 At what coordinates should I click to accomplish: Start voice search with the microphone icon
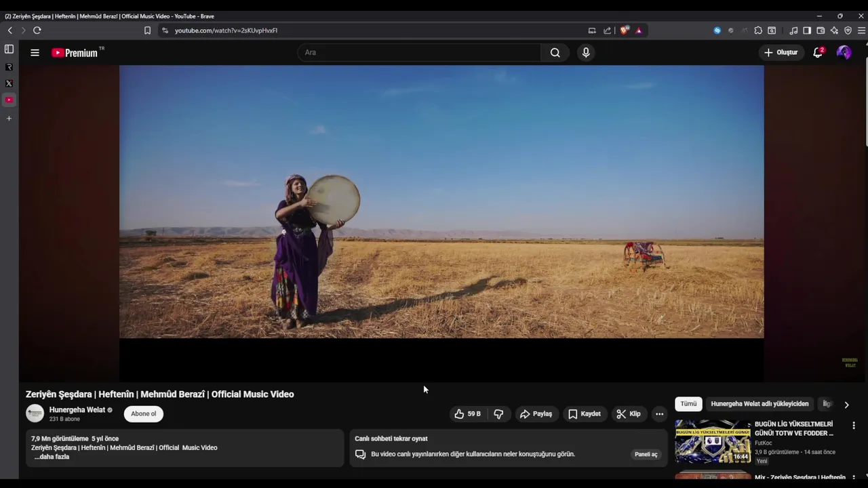tap(586, 52)
